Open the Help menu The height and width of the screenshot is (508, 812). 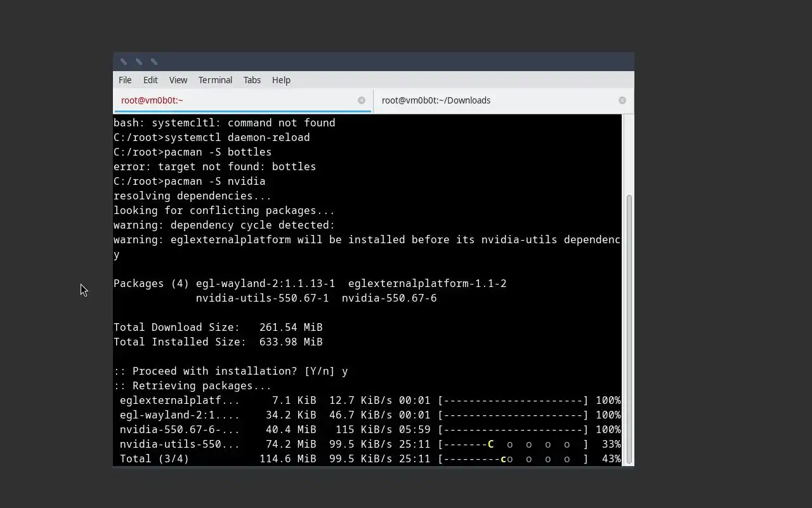pyautogui.click(x=281, y=80)
